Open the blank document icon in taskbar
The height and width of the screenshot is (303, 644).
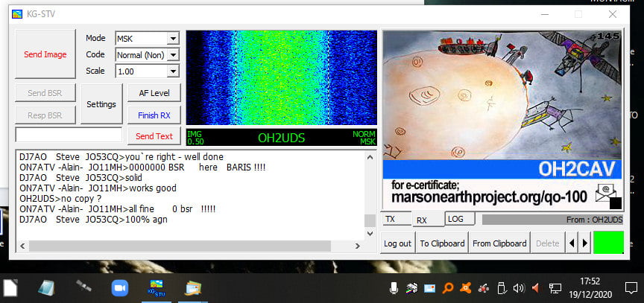10,288
